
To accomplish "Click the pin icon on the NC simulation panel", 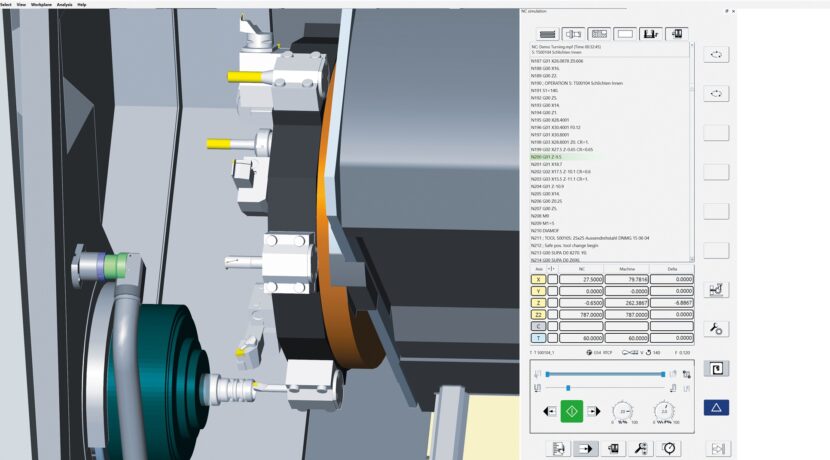I will [x=727, y=11].
